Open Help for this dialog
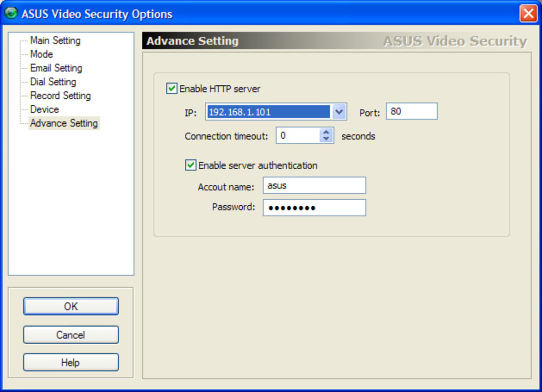 (71, 362)
